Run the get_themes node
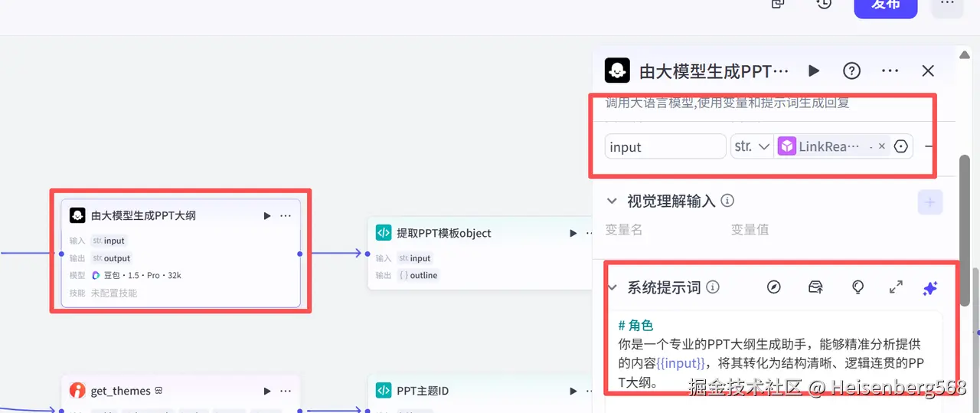Viewport: 980px width, 413px height. click(x=267, y=391)
